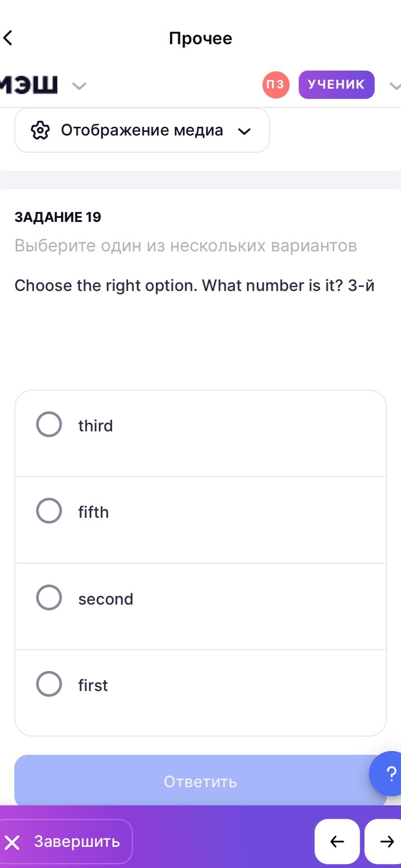This screenshot has height=868, width=401.
Task: Go to next task with right arrow
Action: coord(384,841)
